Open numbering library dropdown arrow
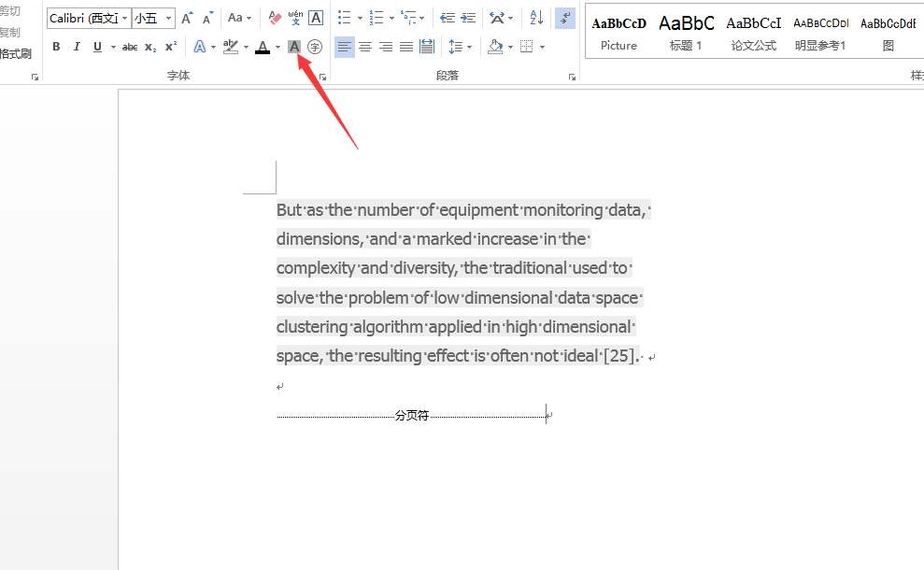924x570 pixels. (x=391, y=19)
